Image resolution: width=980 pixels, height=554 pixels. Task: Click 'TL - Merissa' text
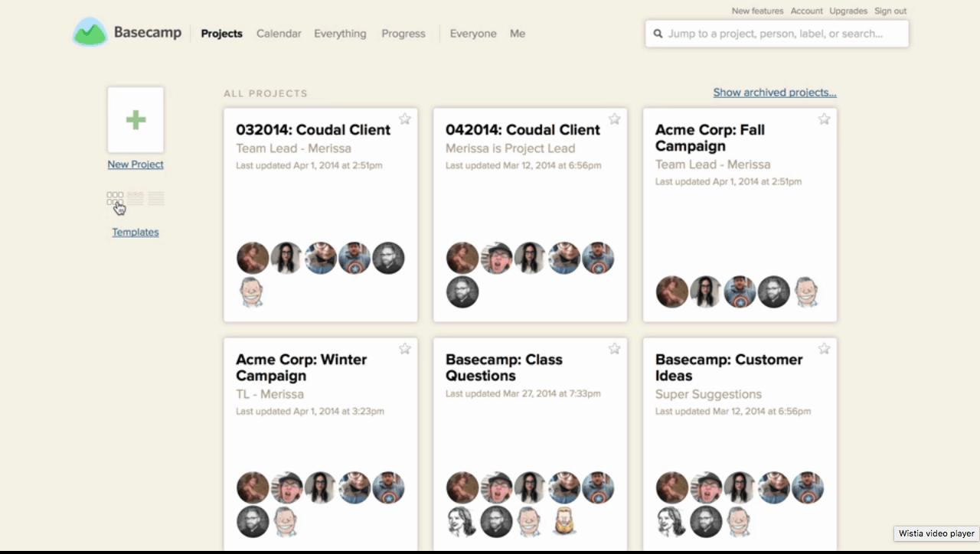coord(269,394)
